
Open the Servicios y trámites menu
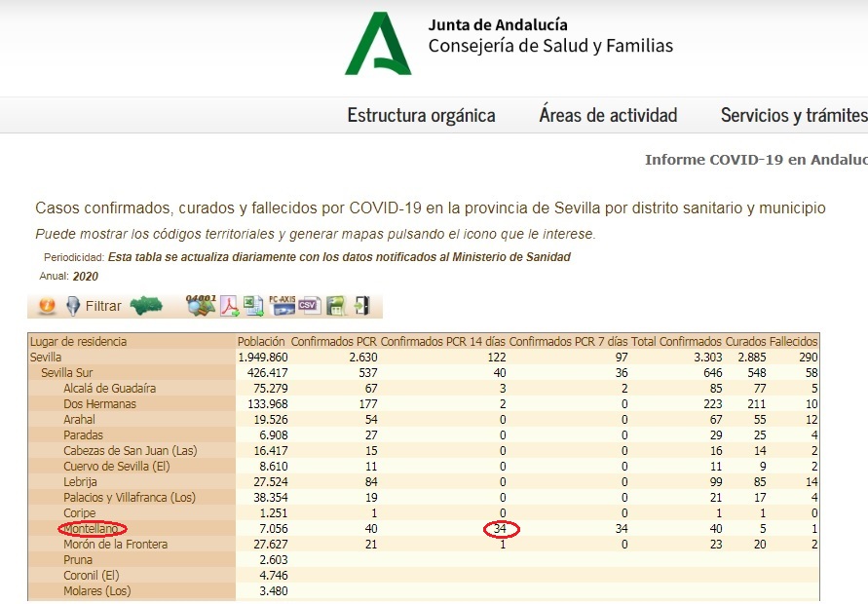coord(793,115)
